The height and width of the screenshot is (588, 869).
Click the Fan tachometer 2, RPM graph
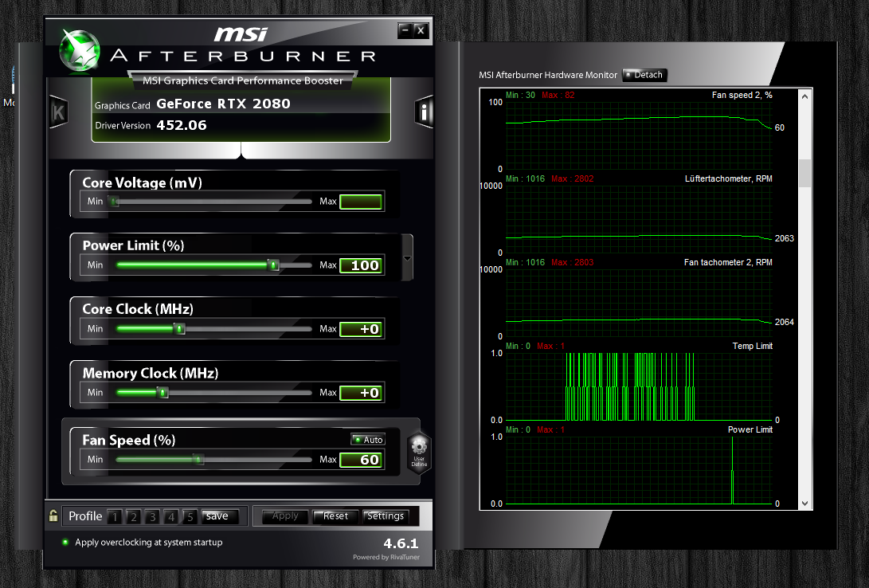(639, 303)
